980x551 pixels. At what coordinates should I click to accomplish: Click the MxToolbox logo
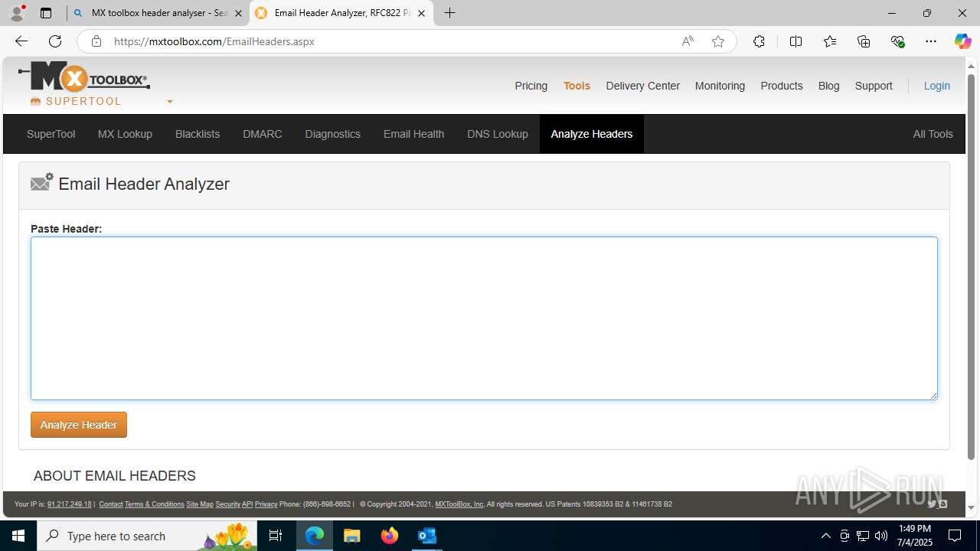click(x=84, y=77)
